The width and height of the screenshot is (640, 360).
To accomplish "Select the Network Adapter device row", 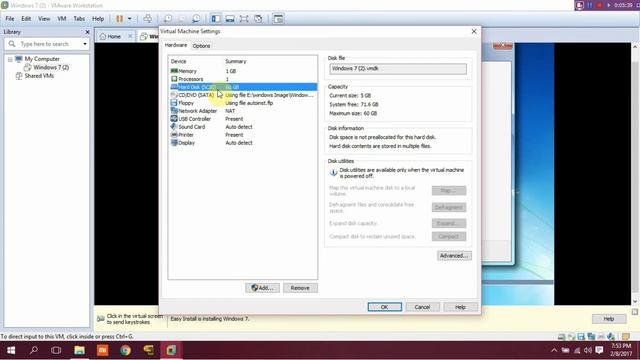I will tap(243, 111).
